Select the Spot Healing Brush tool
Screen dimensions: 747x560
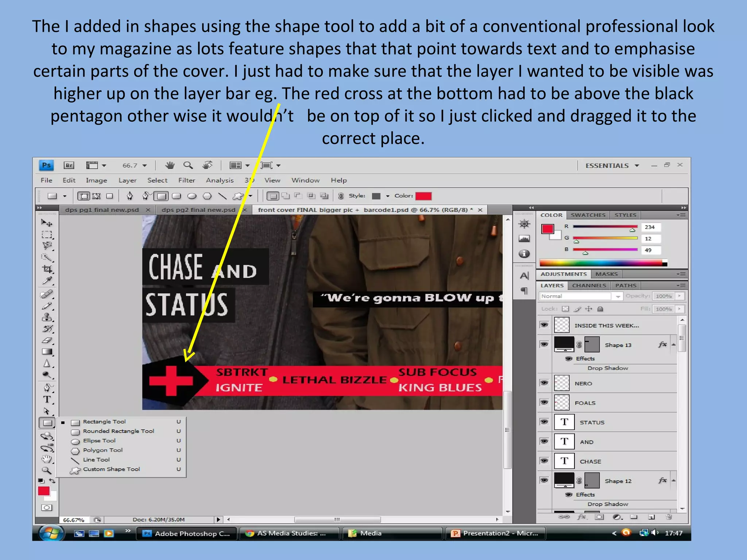point(47,294)
